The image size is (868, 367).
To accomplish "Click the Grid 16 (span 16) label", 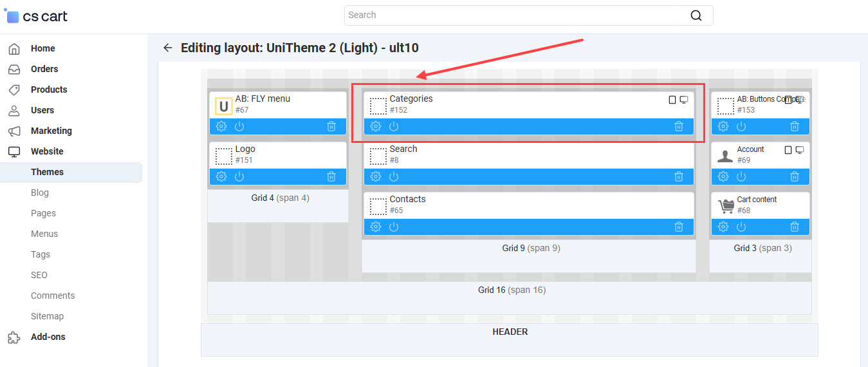I will 512,290.
